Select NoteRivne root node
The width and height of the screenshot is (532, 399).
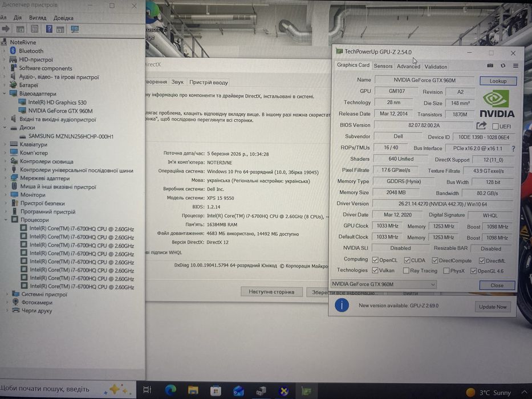pos(23,42)
